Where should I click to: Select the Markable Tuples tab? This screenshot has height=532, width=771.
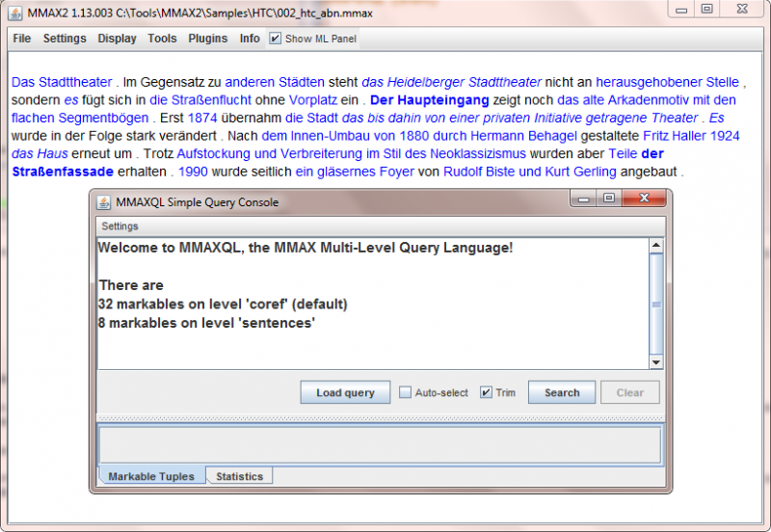[151, 476]
